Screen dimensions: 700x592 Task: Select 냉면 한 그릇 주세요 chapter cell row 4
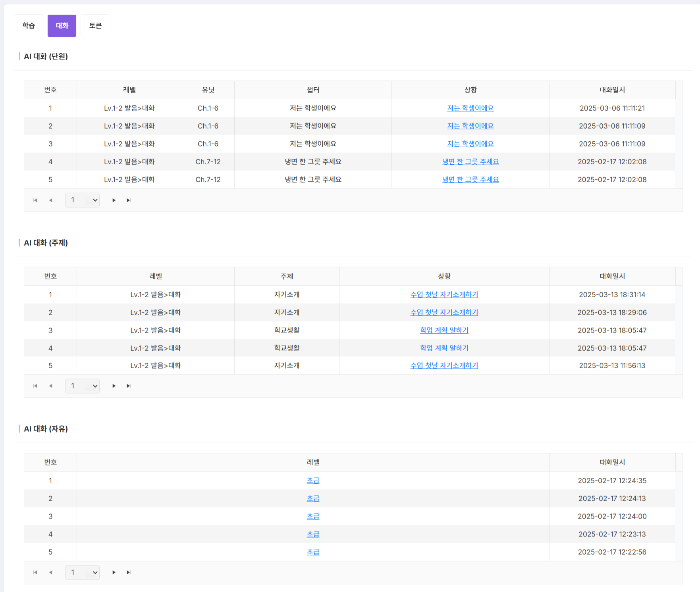pos(313,162)
